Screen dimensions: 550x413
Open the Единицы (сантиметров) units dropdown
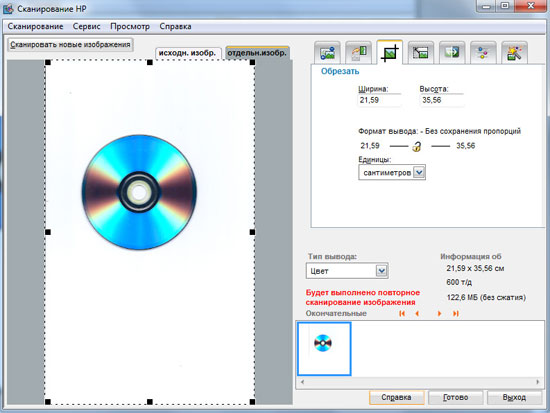(x=392, y=172)
